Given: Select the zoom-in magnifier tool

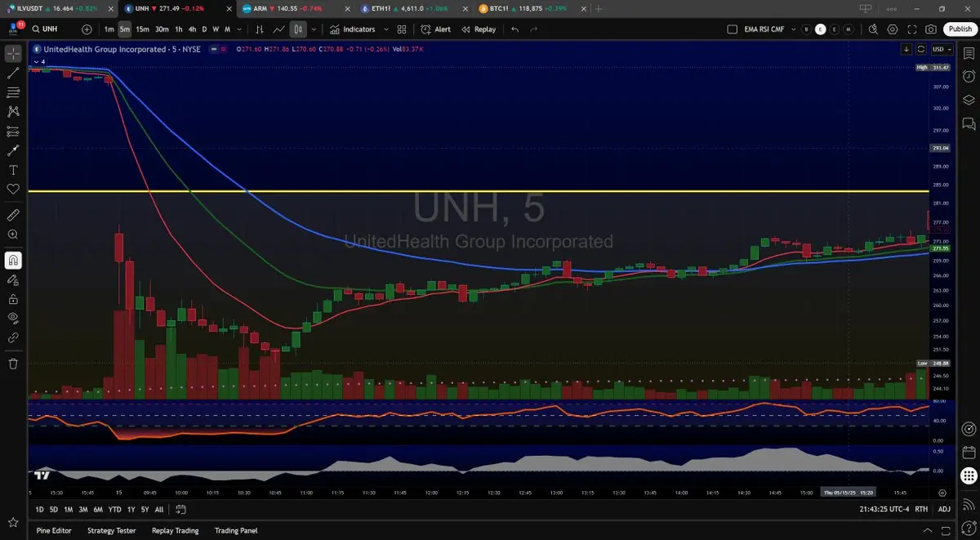Looking at the screenshot, I should click(x=13, y=234).
